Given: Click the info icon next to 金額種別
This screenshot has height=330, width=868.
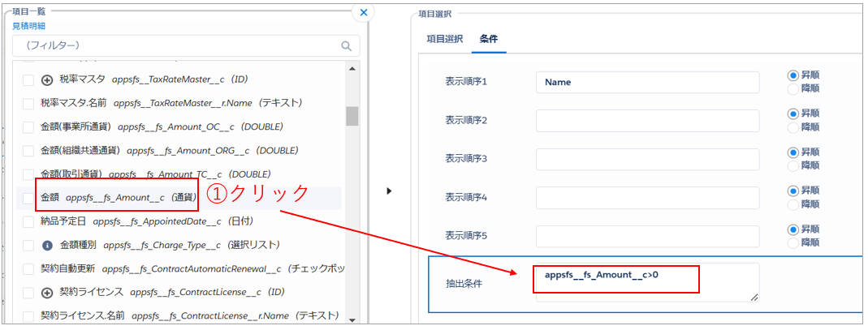Looking at the screenshot, I should click(47, 245).
